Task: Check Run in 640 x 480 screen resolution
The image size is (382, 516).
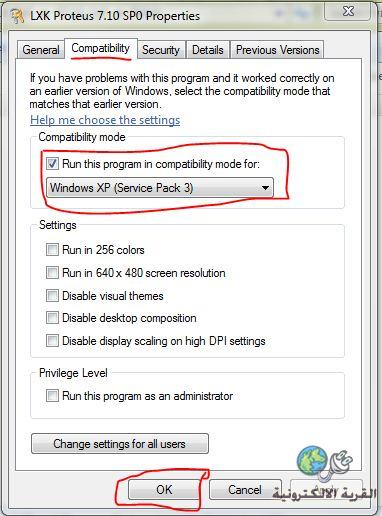Action: pyautogui.click(x=52, y=273)
